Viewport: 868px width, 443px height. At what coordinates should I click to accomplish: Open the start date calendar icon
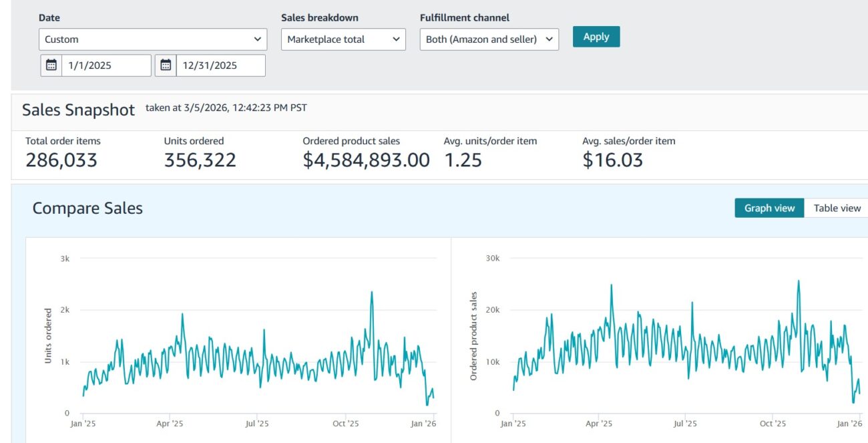point(51,65)
